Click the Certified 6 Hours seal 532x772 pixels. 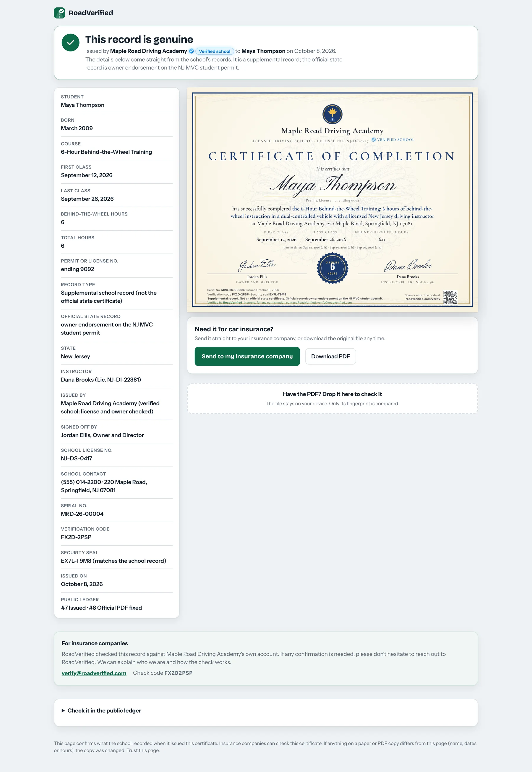[332, 268]
